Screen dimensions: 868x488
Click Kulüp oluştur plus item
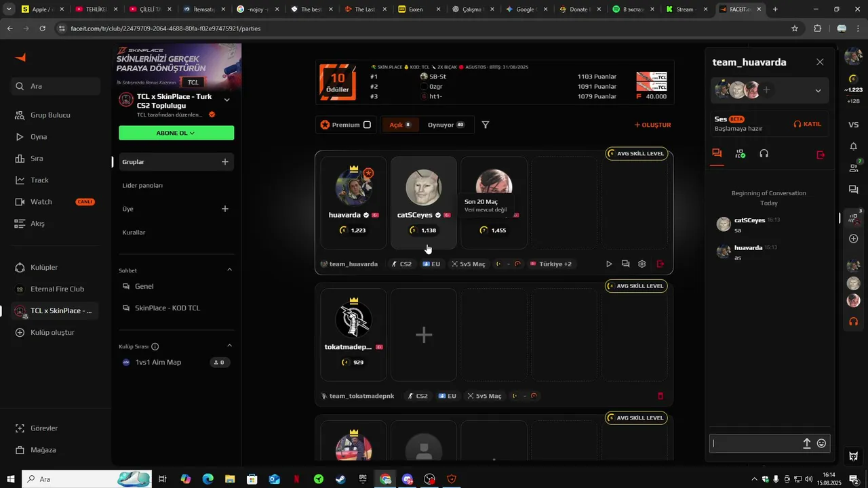point(52,332)
